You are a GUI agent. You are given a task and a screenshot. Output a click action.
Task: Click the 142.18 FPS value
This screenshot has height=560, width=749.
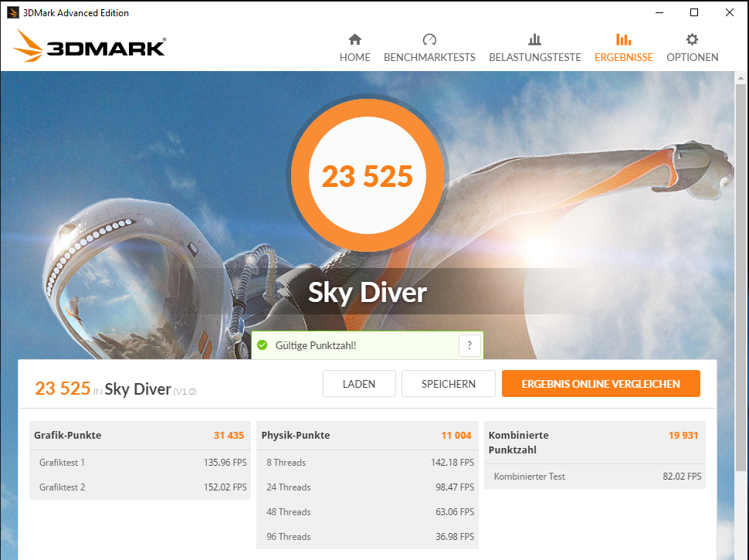point(452,463)
